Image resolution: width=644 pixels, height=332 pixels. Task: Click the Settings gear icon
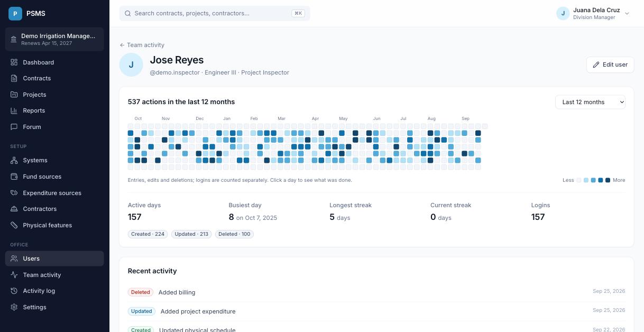[x=14, y=307]
